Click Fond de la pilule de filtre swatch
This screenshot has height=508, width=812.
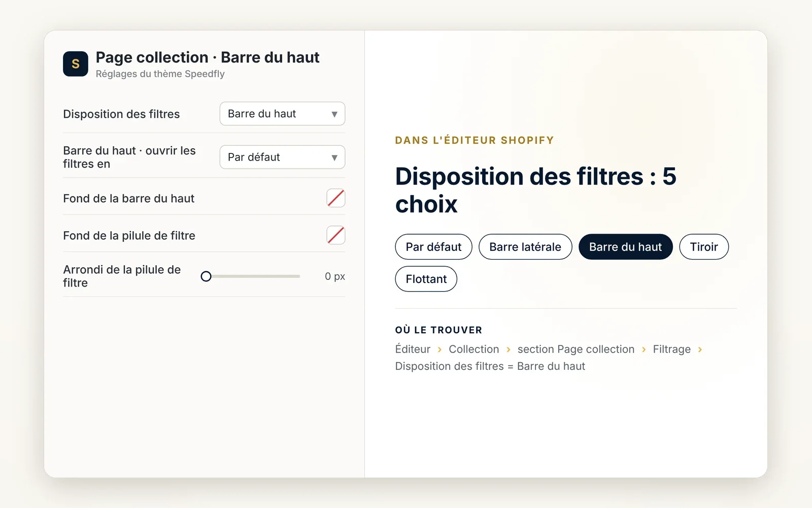[336, 235]
